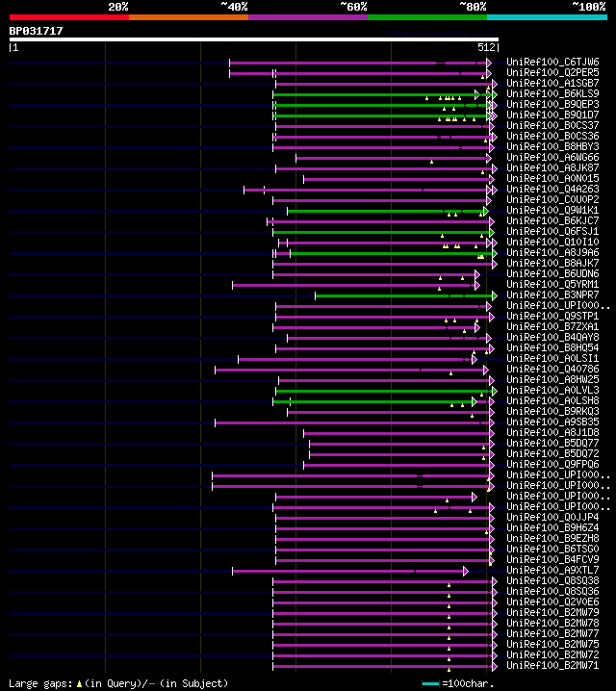Screen dimensions: 616x691
Task: Select the UniRef100_Q5YRM1 label
Action: point(552,284)
